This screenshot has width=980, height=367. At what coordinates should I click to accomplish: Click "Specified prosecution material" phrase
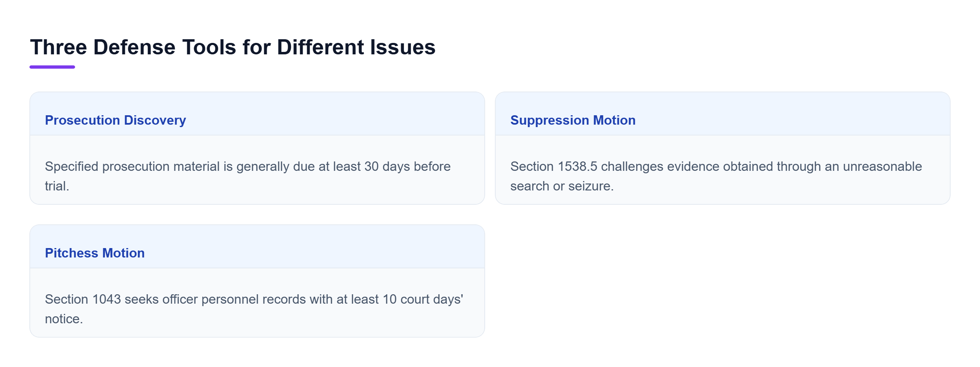pyautogui.click(x=132, y=166)
